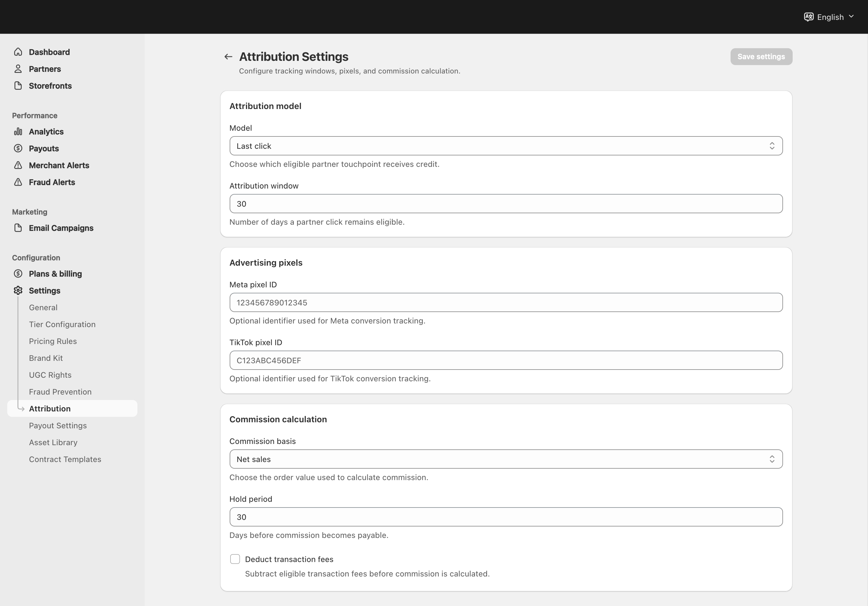Open Tier Configuration settings
Screen dimensions: 868x606
[x=62, y=324]
